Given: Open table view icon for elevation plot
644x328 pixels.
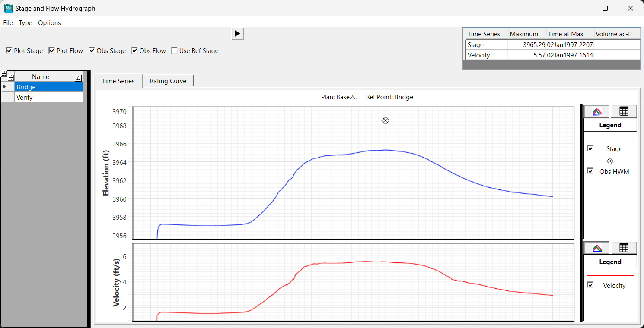Looking at the screenshot, I should [624, 111].
